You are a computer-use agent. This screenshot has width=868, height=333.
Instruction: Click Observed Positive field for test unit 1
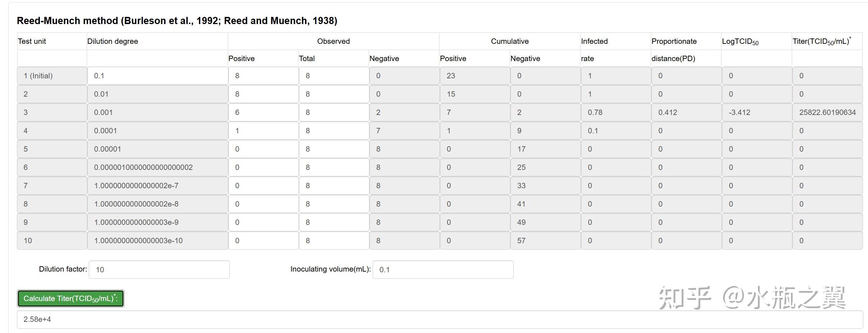click(263, 76)
